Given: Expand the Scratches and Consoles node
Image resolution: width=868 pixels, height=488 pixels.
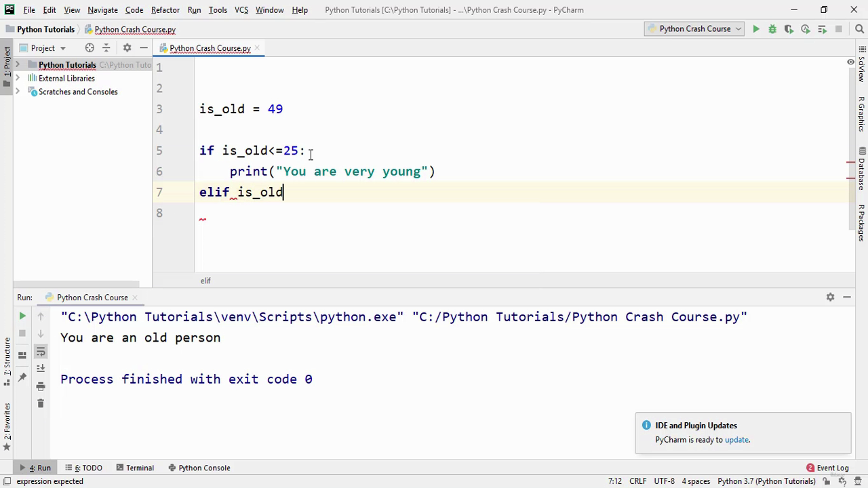Looking at the screenshot, I should point(18,92).
